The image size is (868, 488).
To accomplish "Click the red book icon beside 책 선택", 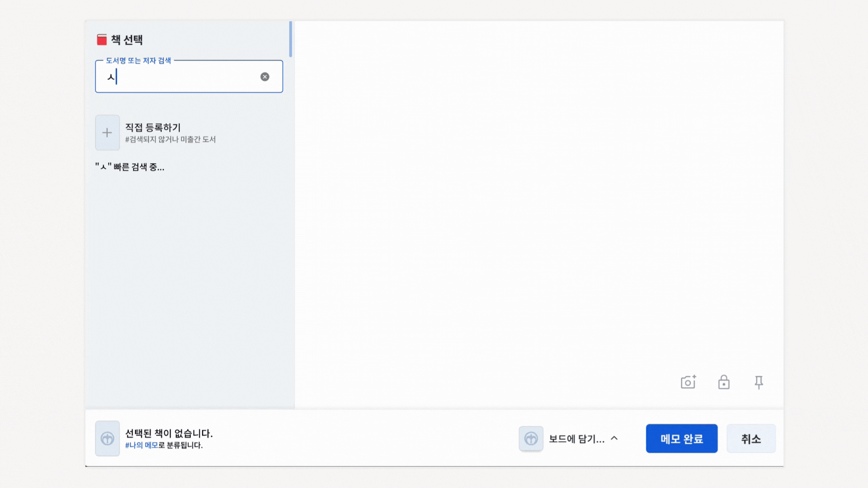I will pos(102,40).
